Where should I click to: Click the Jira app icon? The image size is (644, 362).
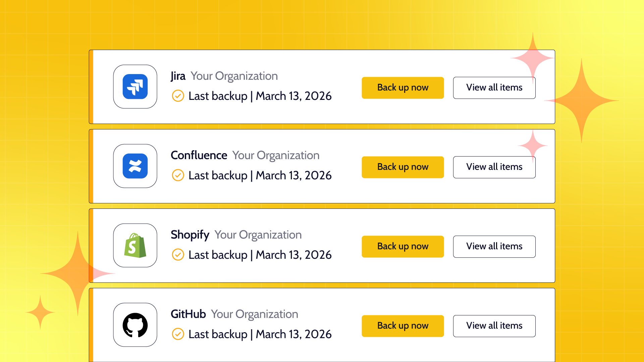click(135, 86)
